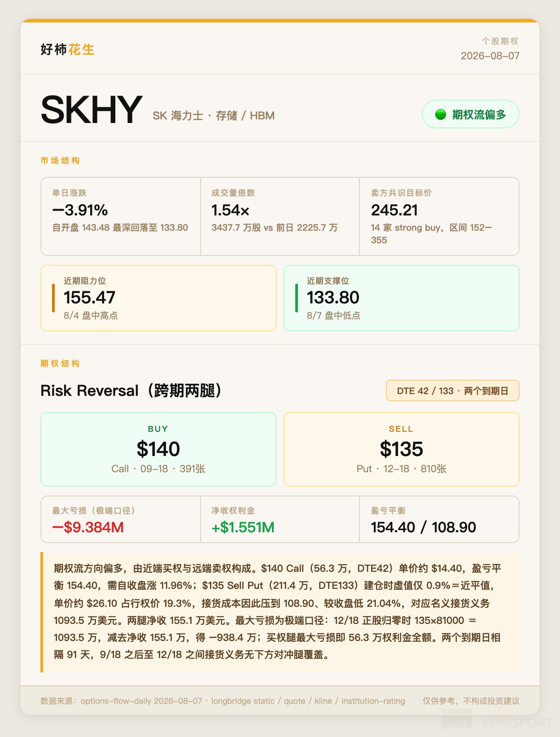Open the SELL $135 Put card
The width and height of the screenshot is (560, 737).
tap(402, 449)
